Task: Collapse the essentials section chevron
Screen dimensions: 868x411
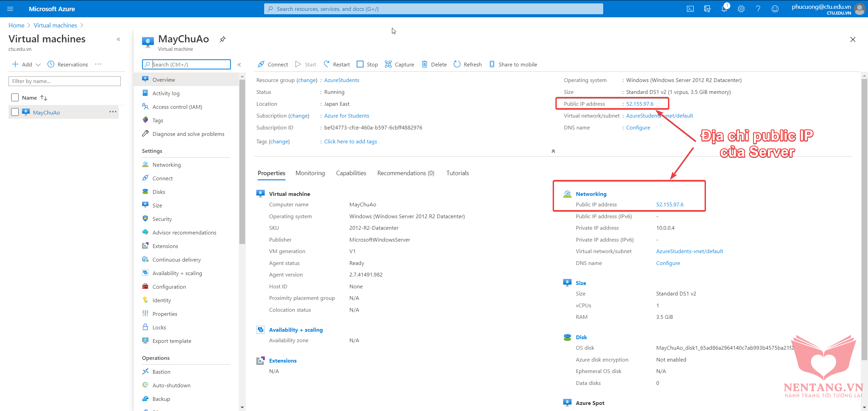Action: 553,151
